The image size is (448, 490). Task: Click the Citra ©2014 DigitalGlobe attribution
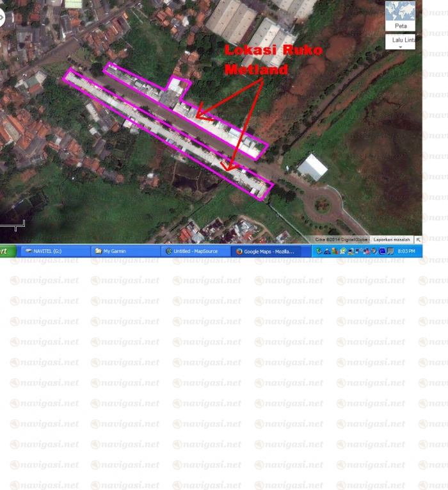coord(342,240)
